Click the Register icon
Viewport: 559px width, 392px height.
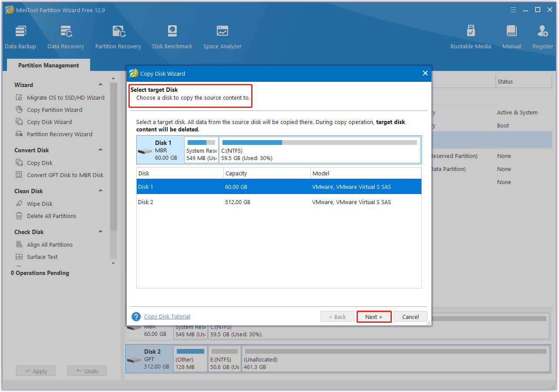point(542,36)
